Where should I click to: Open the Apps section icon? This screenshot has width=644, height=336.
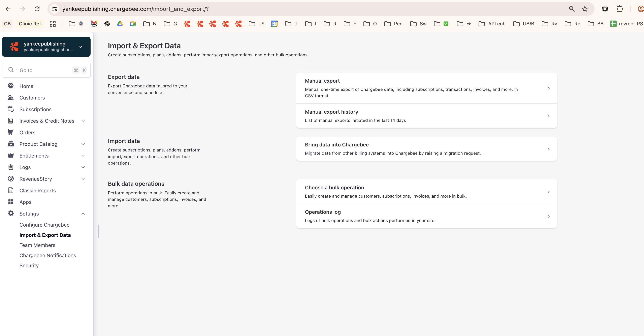[10, 202]
